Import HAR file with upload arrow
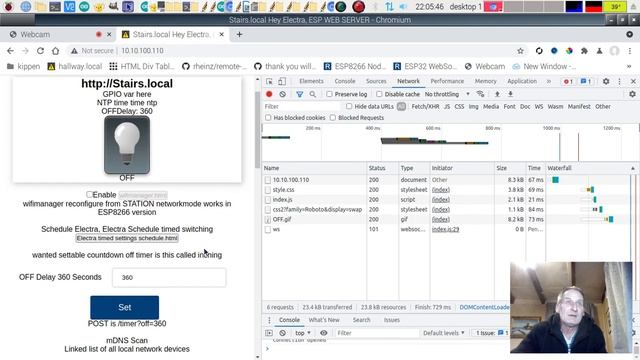Viewport: 640px width, 360px height. (x=497, y=94)
